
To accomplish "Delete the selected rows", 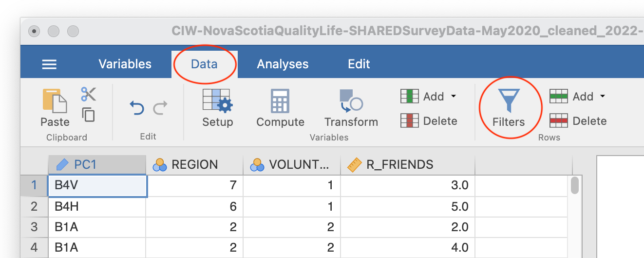I will pyautogui.click(x=578, y=121).
